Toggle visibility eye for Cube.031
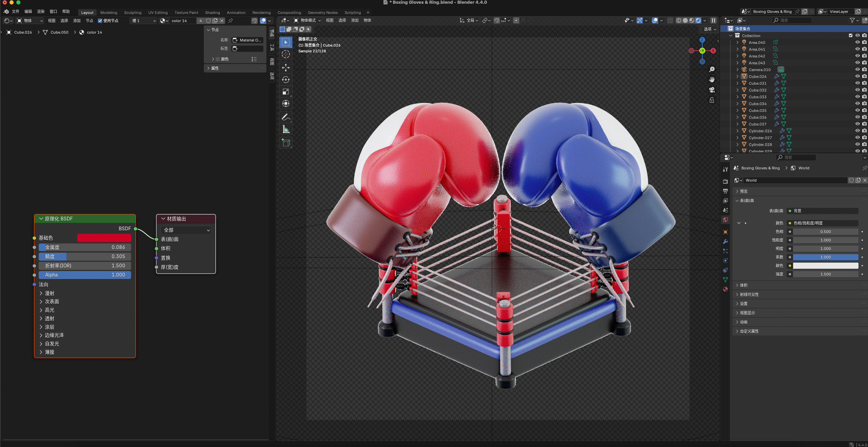The width and height of the screenshot is (868, 447). [857, 83]
